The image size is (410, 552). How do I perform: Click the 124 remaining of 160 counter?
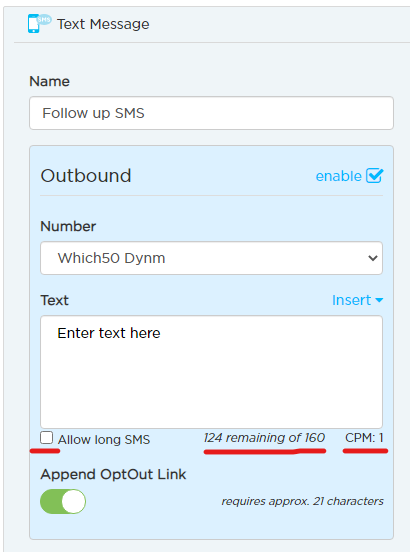tap(264, 438)
